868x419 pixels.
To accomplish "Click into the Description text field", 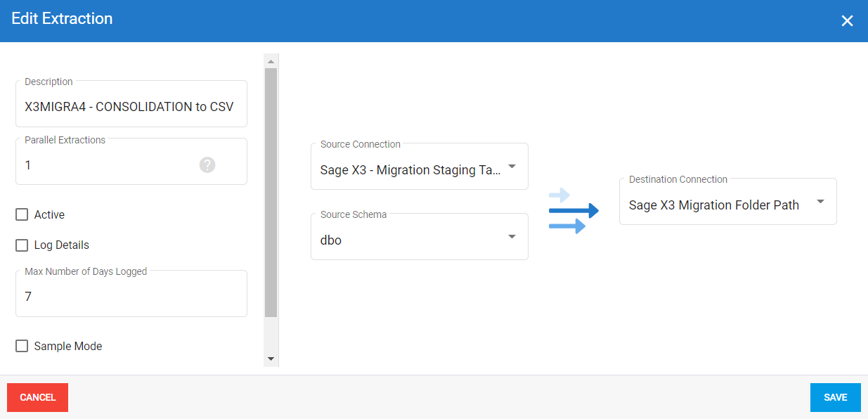I will 131,107.
